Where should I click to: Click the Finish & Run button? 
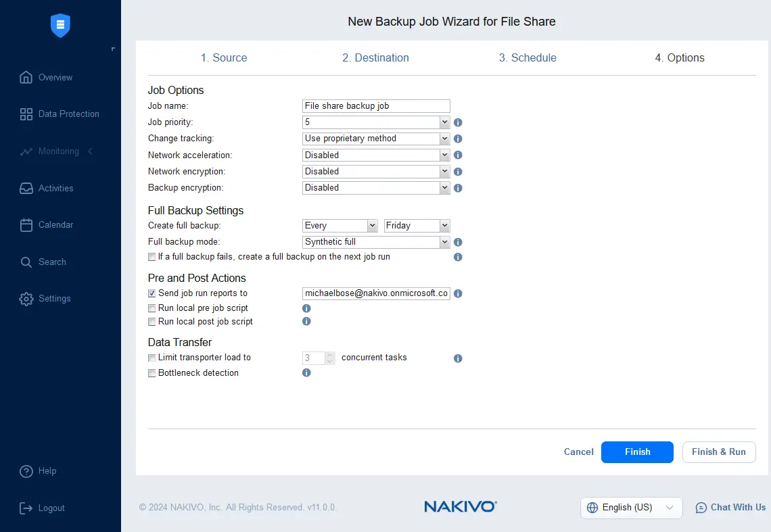[x=719, y=452]
